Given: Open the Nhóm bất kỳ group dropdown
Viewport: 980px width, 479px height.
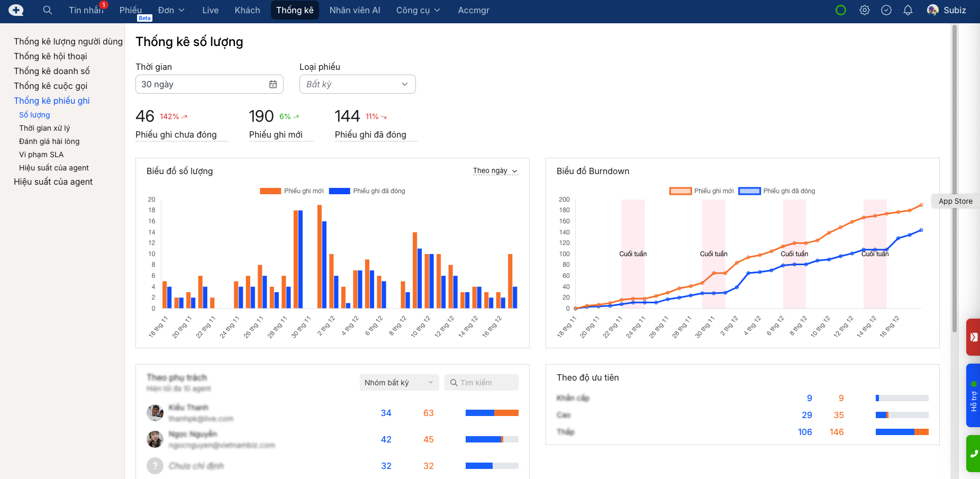Looking at the screenshot, I should click(399, 383).
